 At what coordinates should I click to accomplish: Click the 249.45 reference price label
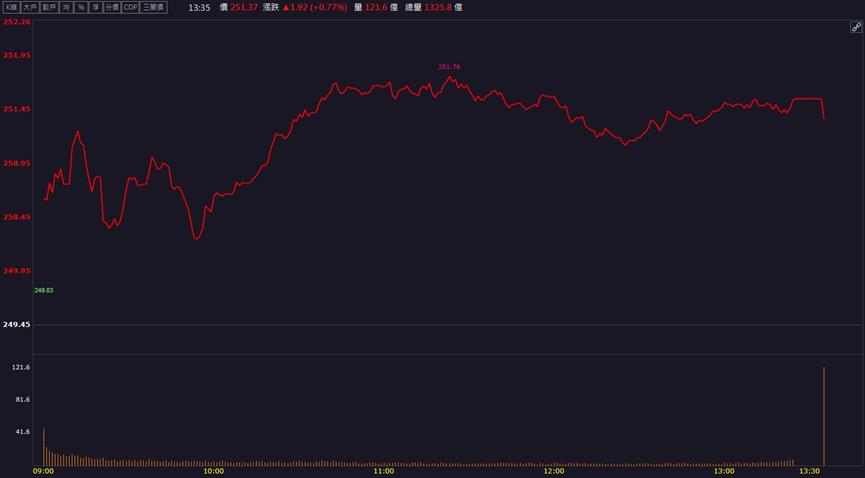pos(17,325)
